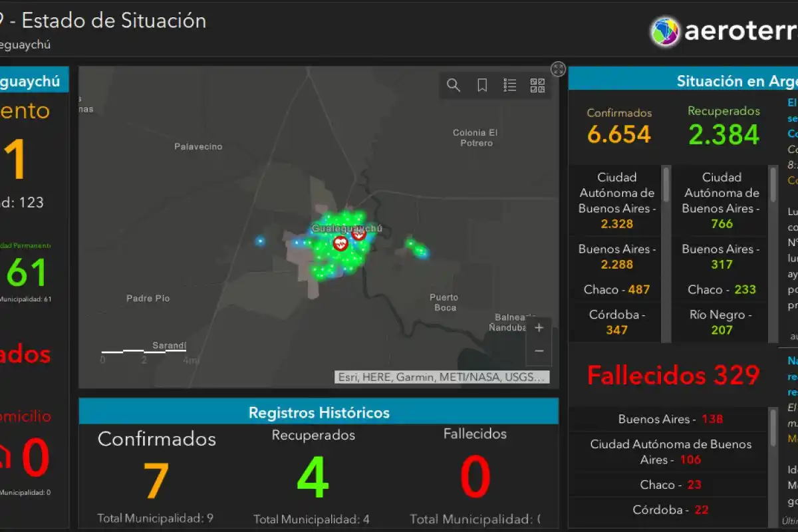Click the Registros Históricos panel title

tap(318, 412)
